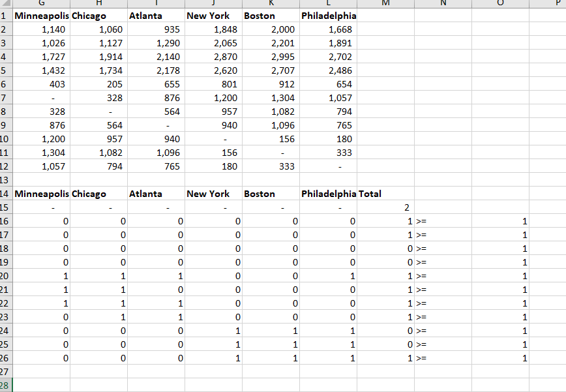This screenshot has width=566, height=392.
Task: Click the cell with value 1,848
Action: [213, 29]
